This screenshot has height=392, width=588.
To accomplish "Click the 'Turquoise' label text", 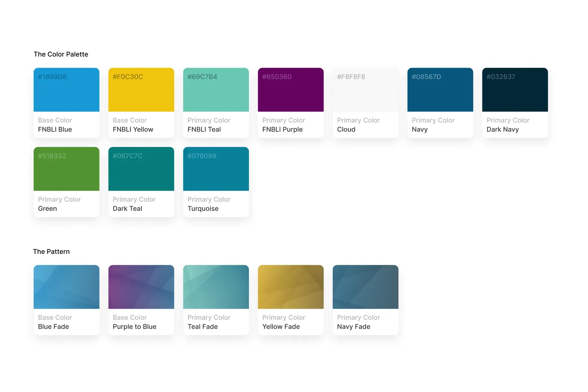I will (x=203, y=208).
